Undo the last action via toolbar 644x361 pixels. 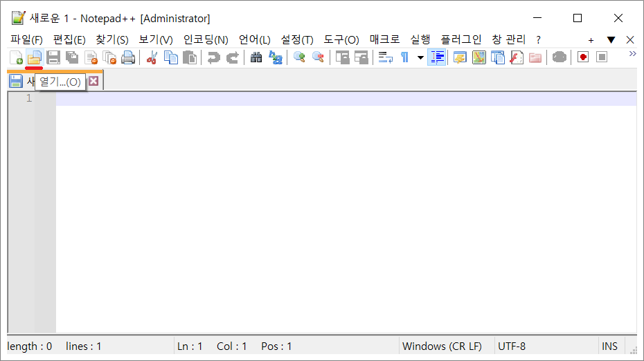[x=213, y=57]
